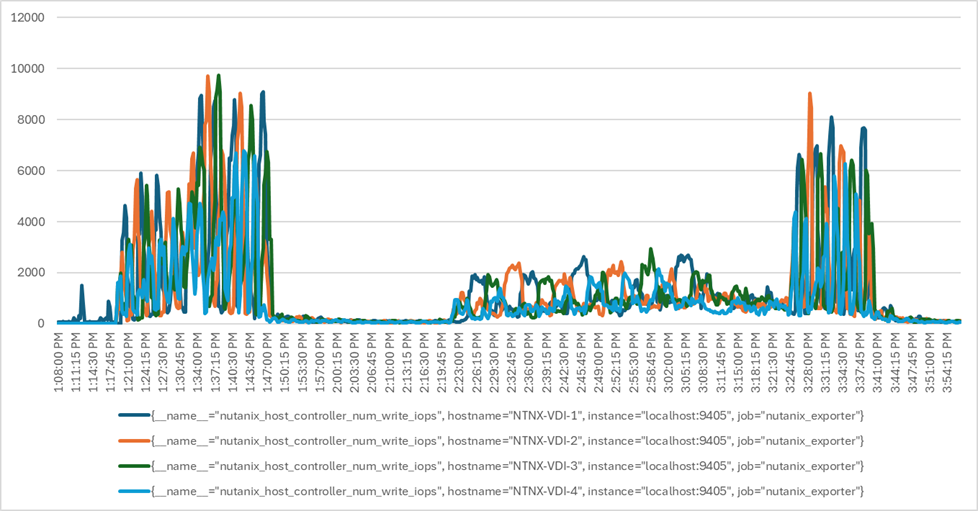The image size is (978, 511).
Task: Click the 3:51:00 PM time axis label
Action: (930, 363)
